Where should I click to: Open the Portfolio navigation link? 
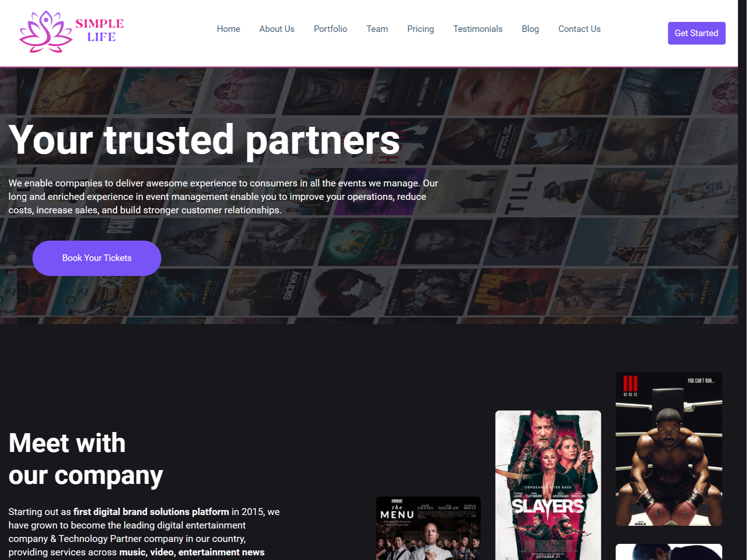[330, 29]
